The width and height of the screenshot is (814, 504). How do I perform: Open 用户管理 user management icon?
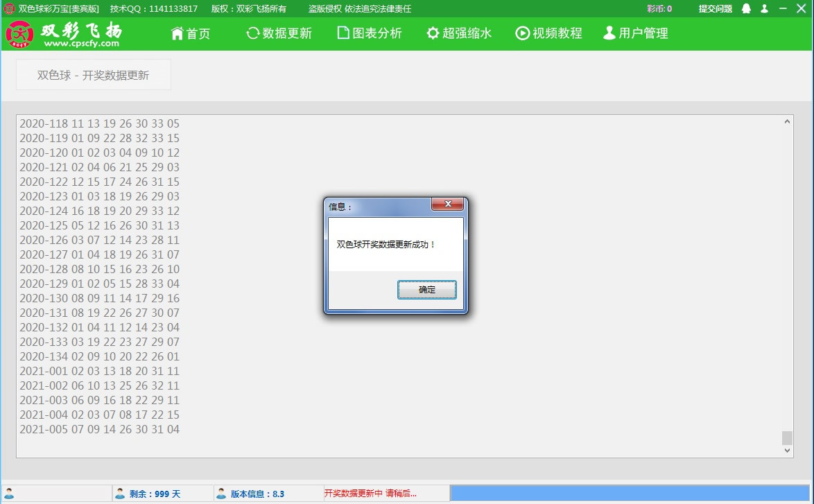coord(609,33)
